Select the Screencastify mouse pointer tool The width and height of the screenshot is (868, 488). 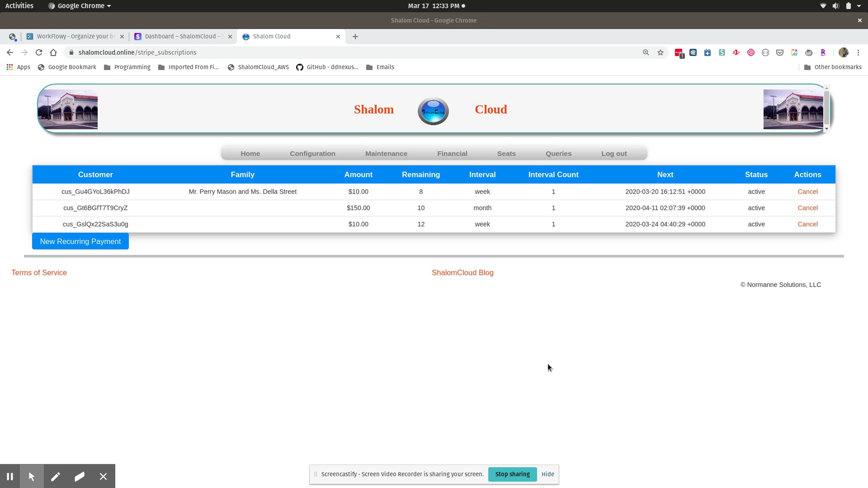pyautogui.click(x=32, y=476)
